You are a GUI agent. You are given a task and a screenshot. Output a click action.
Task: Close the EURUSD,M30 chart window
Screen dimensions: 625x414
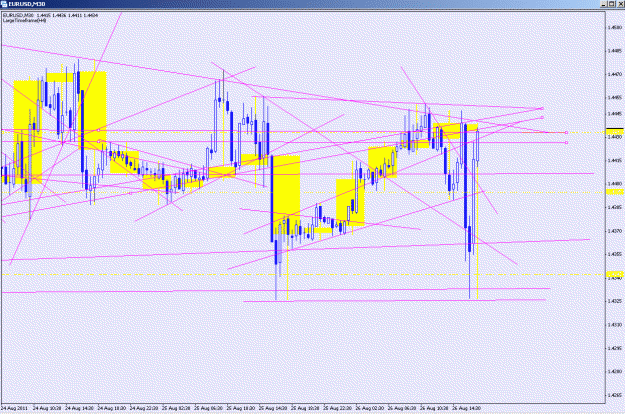620,4
